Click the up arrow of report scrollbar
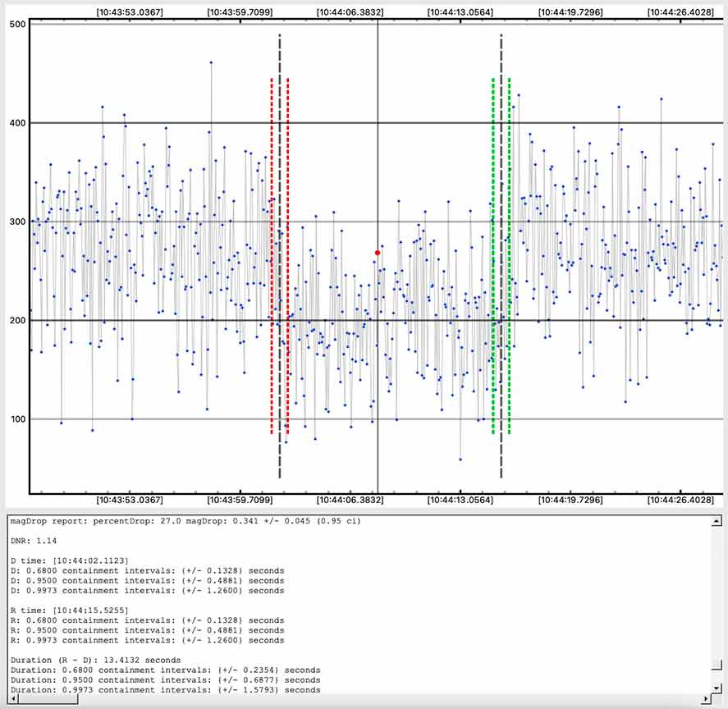Image resolution: width=728 pixels, height=709 pixels. [x=717, y=521]
